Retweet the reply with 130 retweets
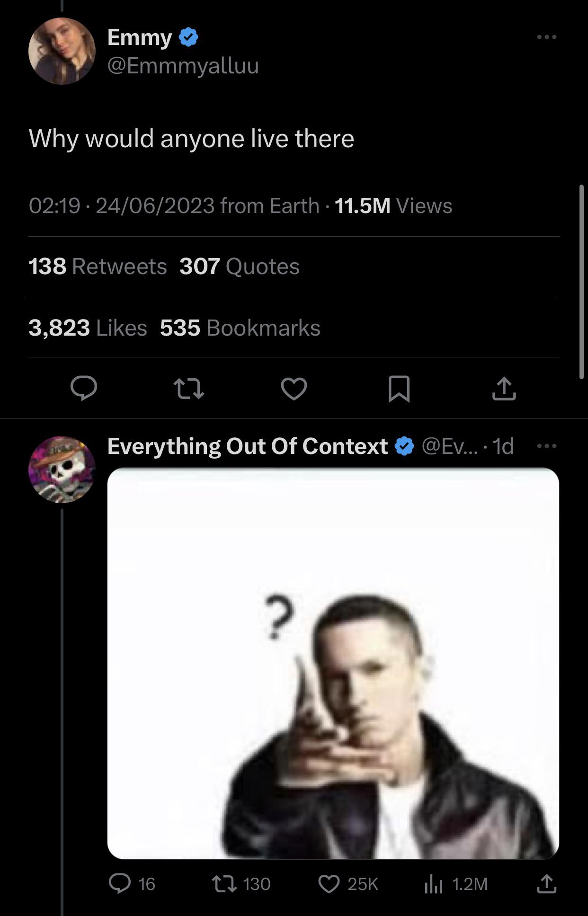This screenshot has width=588, height=916. (x=224, y=884)
